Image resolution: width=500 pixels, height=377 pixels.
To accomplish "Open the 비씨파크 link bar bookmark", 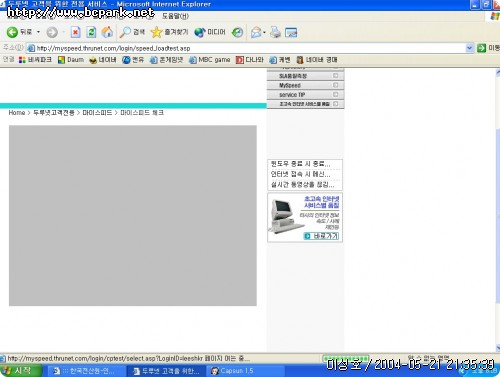I will (35, 60).
